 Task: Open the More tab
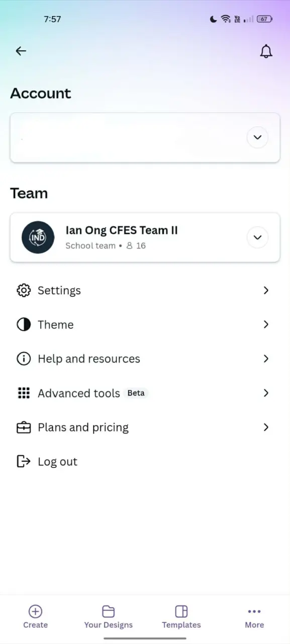[254, 617]
